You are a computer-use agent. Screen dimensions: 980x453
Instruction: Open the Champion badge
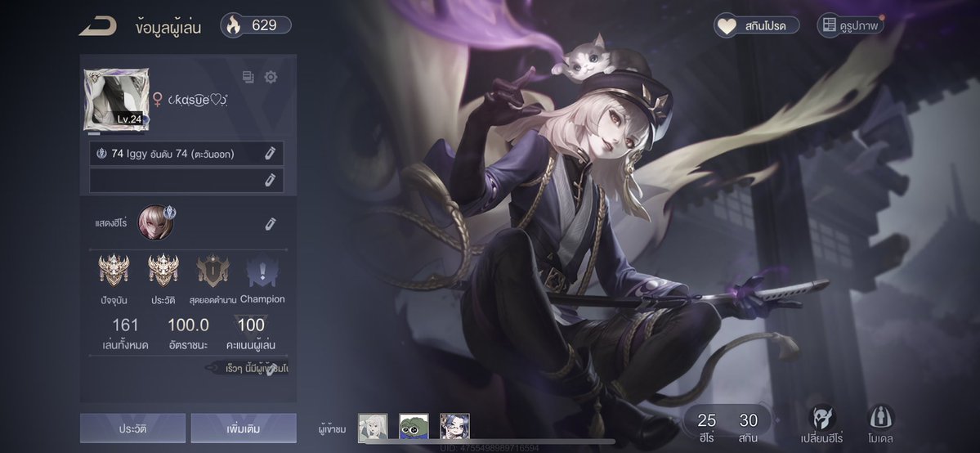tap(262, 271)
